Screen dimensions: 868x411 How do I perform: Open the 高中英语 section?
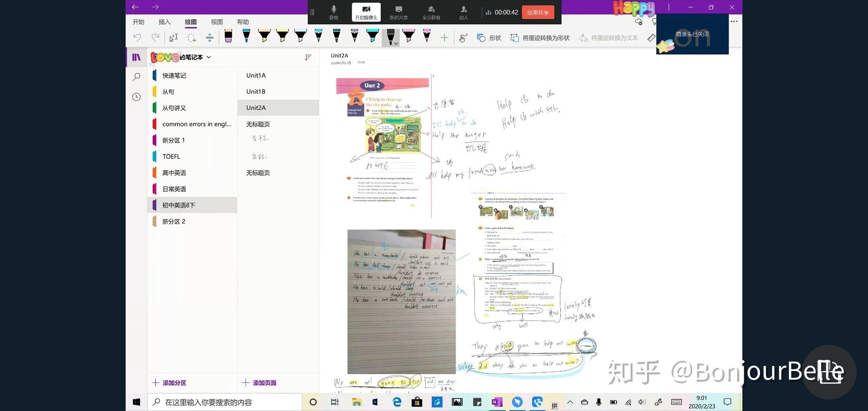coord(192,173)
